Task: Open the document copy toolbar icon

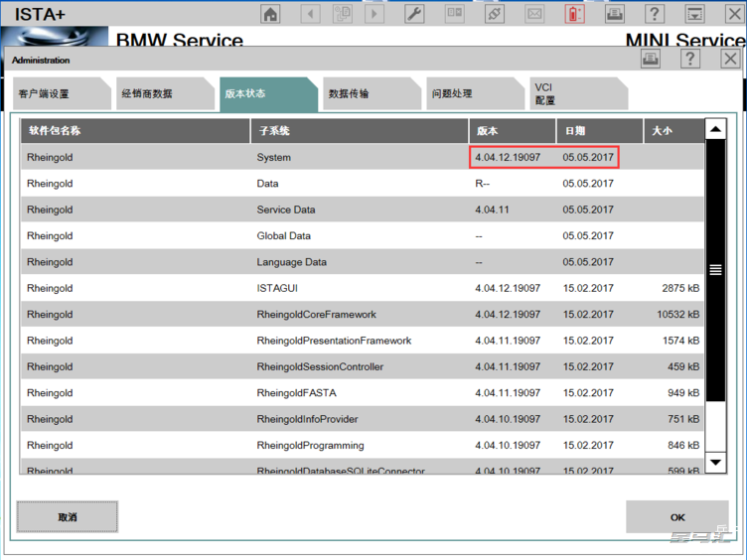Action: coord(343,14)
